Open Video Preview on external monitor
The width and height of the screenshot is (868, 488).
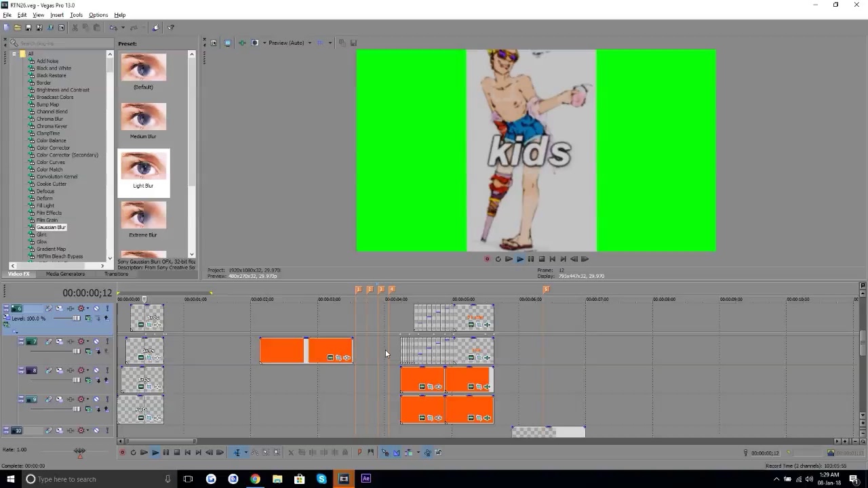click(227, 43)
